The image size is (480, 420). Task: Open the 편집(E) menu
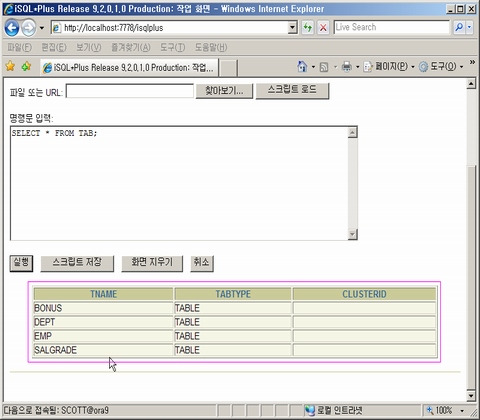click(x=54, y=47)
